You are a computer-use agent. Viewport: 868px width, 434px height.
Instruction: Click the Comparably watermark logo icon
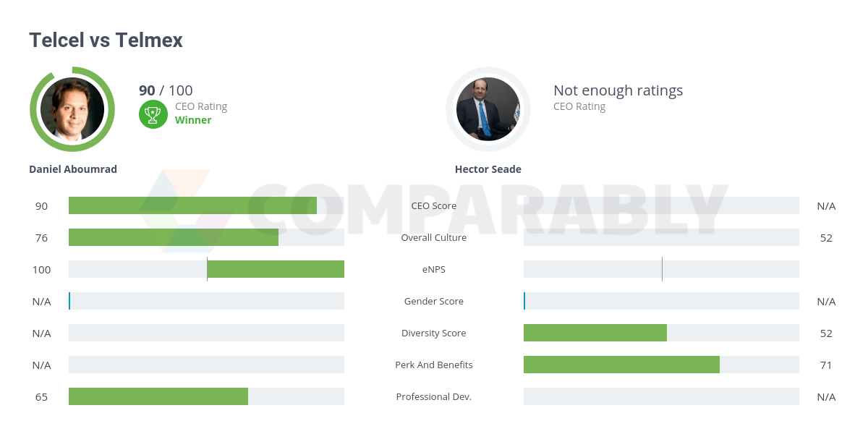click(x=177, y=210)
